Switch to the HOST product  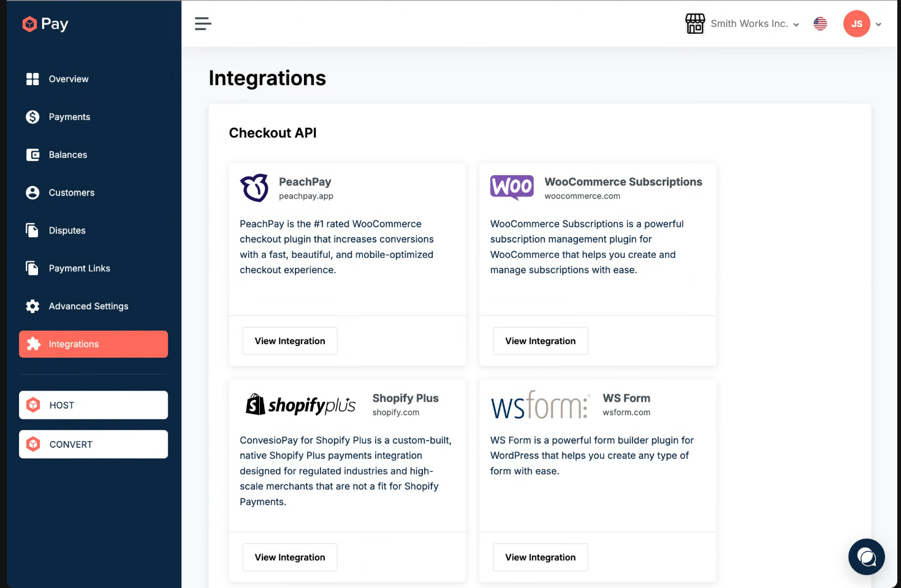tap(93, 405)
